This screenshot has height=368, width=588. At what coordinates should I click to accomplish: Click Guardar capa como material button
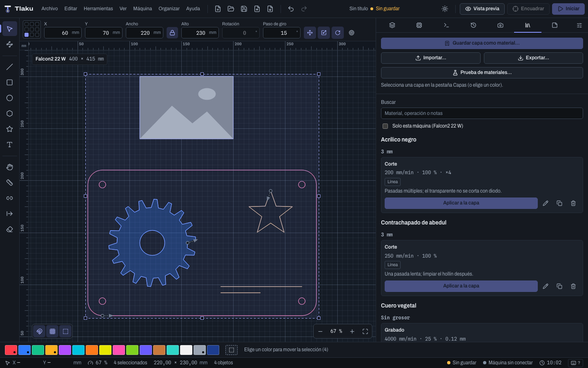(x=482, y=43)
